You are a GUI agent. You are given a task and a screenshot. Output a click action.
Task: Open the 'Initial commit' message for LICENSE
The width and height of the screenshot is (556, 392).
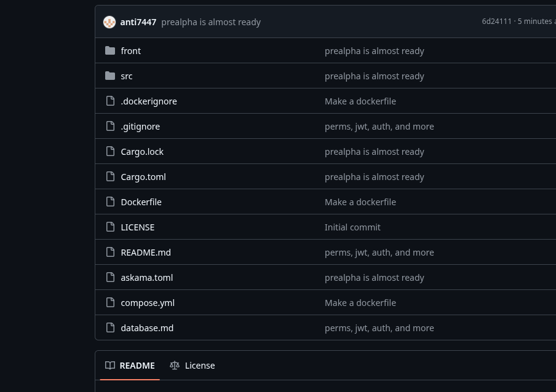pyautogui.click(x=352, y=227)
